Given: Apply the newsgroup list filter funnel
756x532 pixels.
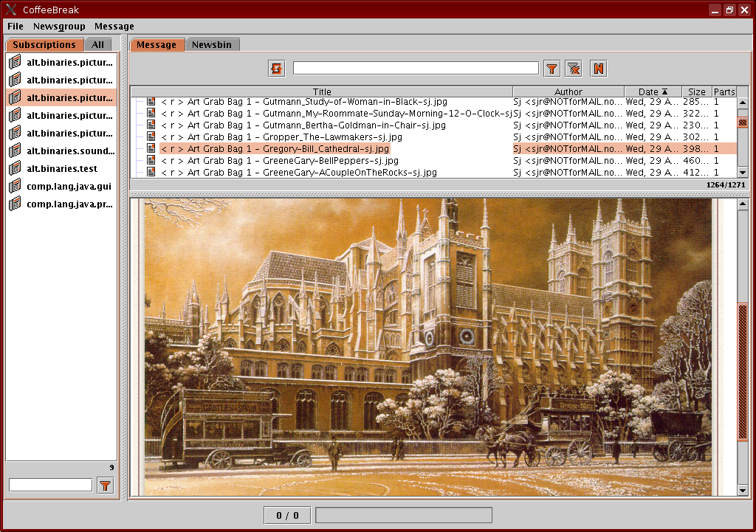Looking at the screenshot, I should (105, 486).
